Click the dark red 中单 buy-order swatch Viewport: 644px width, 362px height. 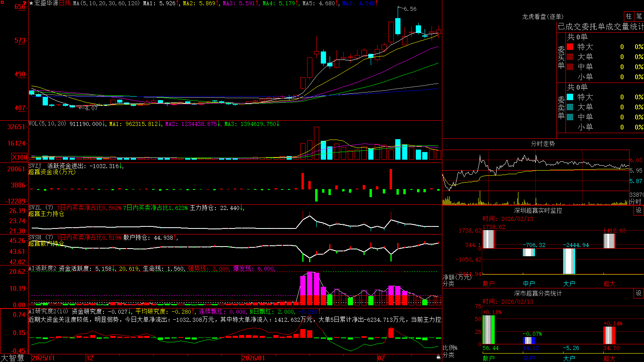click(570, 66)
